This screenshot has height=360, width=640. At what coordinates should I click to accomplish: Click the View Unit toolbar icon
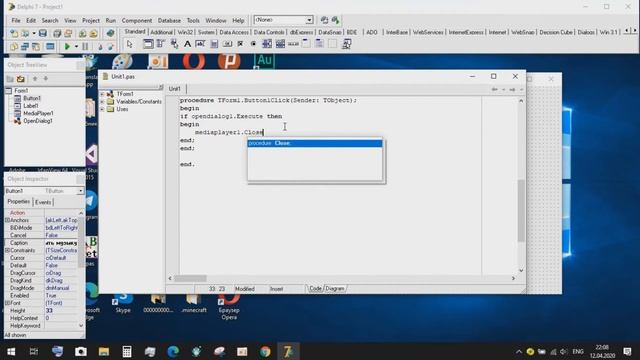(x=14, y=46)
